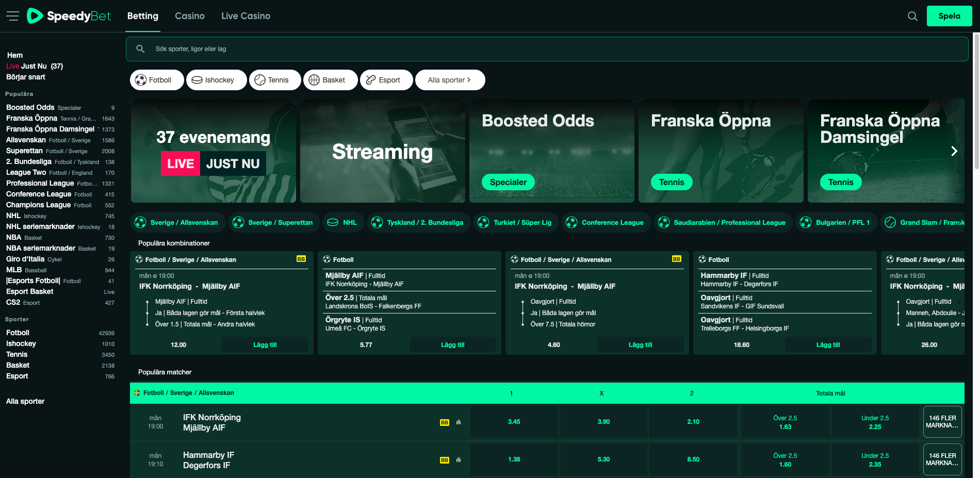Open Giro d'Italia Cykel sidebar entry
The image size is (980, 478).
click(x=60, y=259)
